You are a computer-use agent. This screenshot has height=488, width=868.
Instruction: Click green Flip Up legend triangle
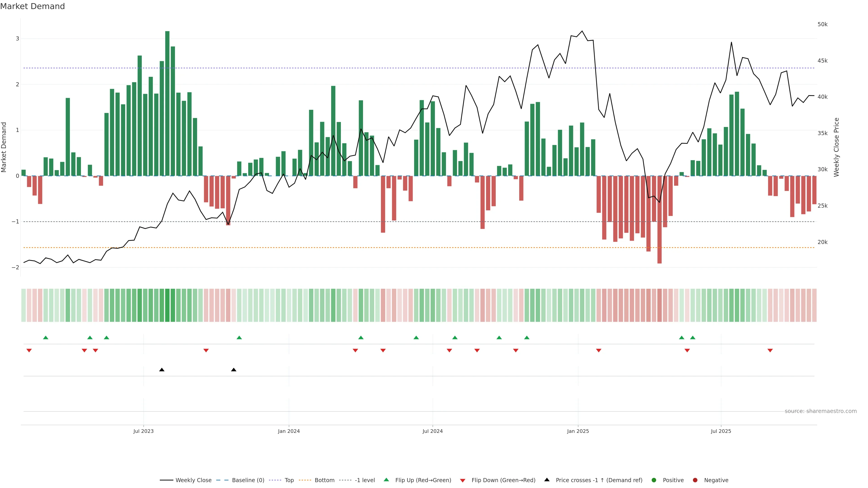(387, 480)
